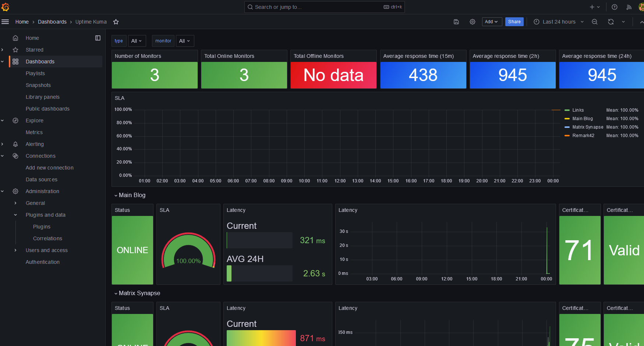
Task: Toggle Matrix Synapse series in legend
Action: [588, 127]
